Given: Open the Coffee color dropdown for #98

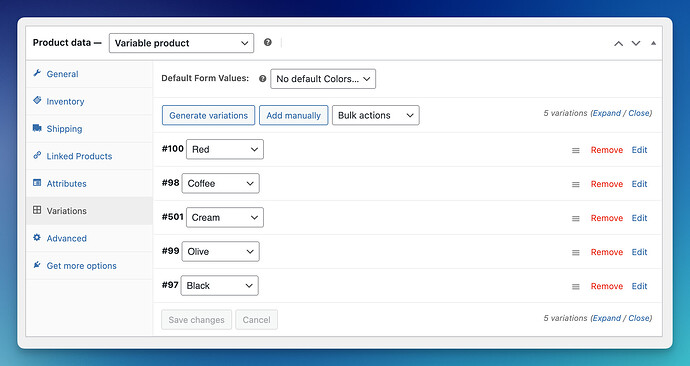Looking at the screenshot, I should 220,183.
